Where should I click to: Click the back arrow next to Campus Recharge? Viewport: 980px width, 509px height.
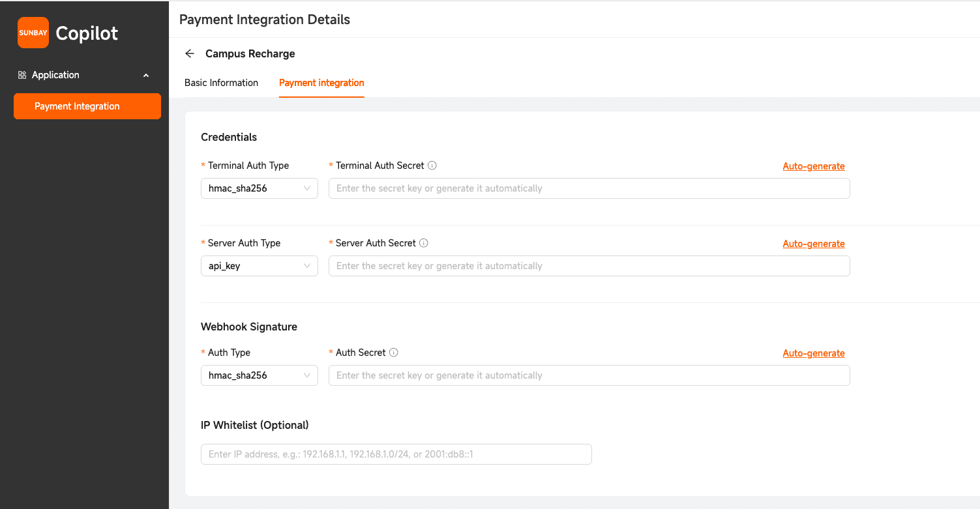coord(189,53)
